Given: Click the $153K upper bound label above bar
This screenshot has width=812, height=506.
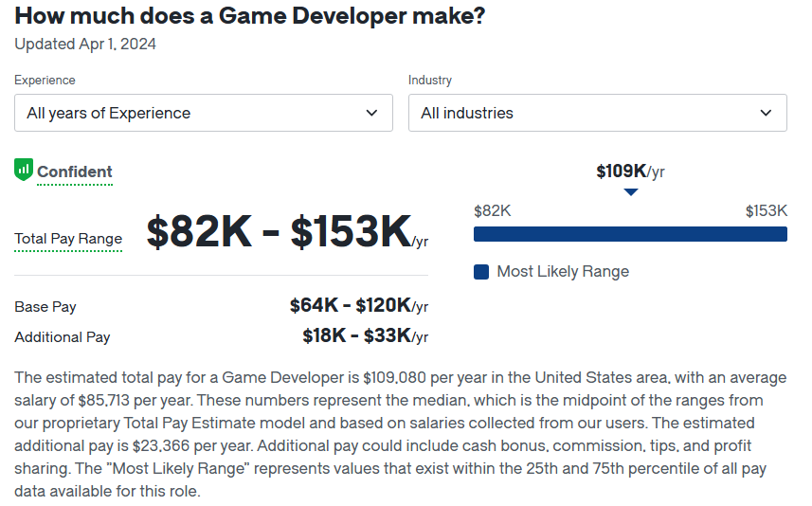Looking at the screenshot, I should click(767, 210).
